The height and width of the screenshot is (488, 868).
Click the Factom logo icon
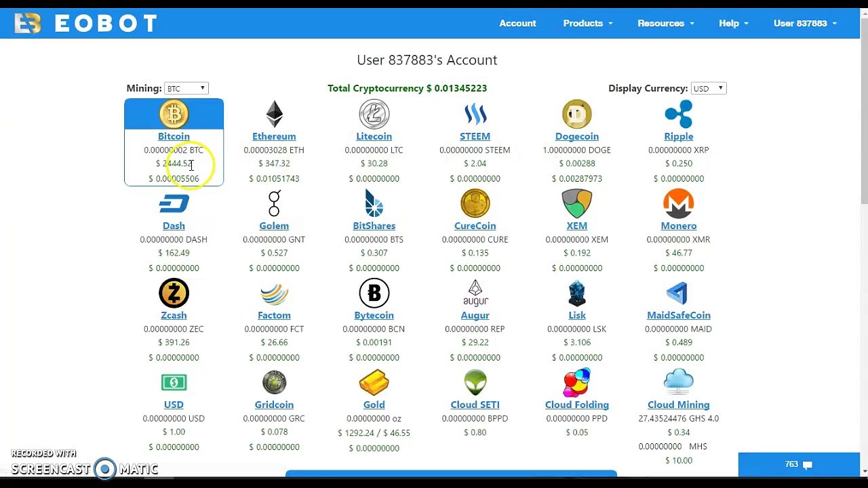click(x=274, y=293)
